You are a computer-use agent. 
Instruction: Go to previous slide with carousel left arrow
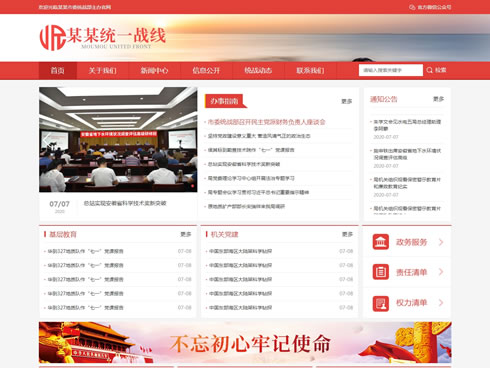pos(46,139)
